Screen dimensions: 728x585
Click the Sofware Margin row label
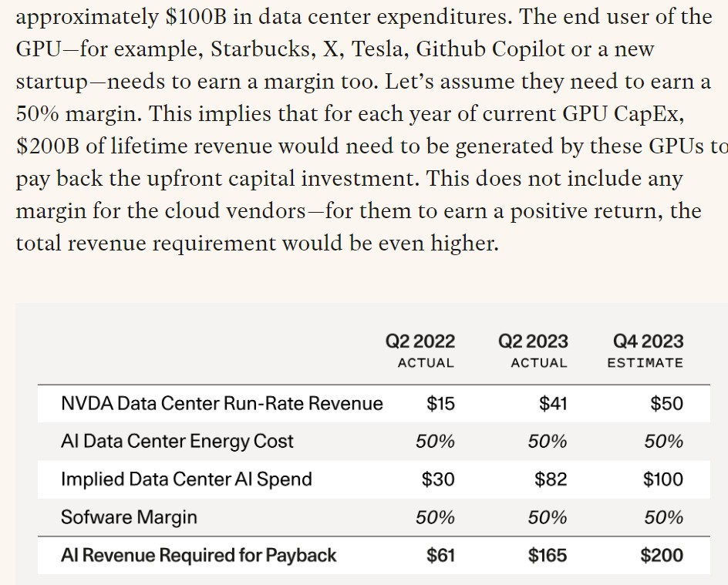129,516
